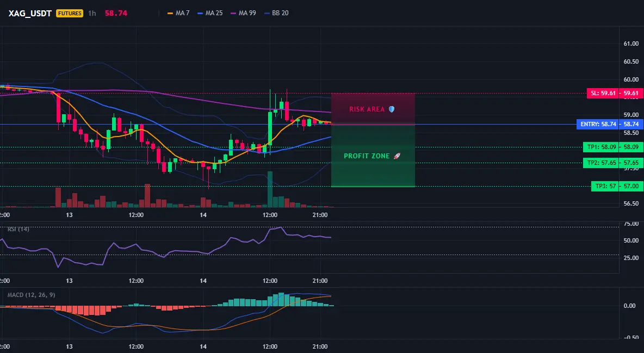Image resolution: width=644 pixels, height=353 pixels.
Task: Click the PROFIT ZONE text label
Action: point(367,156)
